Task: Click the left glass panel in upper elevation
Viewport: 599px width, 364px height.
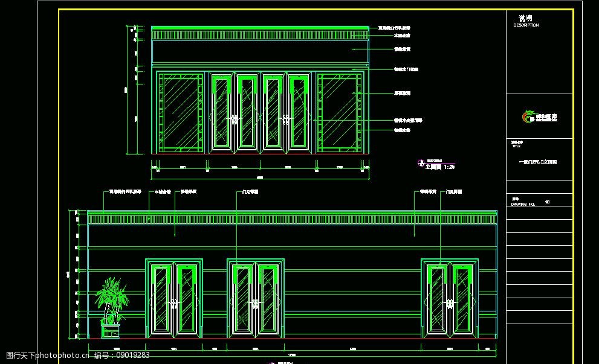Action: [x=180, y=112]
